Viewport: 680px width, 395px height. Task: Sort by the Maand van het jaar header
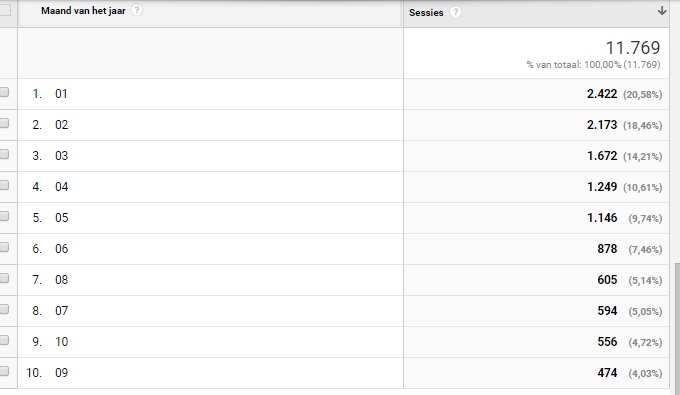click(83, 11)
